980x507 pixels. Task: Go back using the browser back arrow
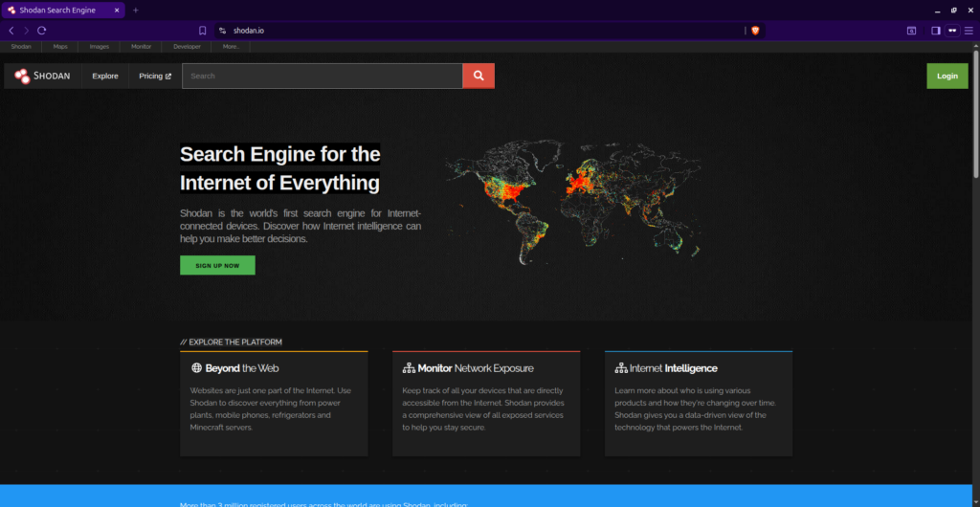tap(11, 31)
